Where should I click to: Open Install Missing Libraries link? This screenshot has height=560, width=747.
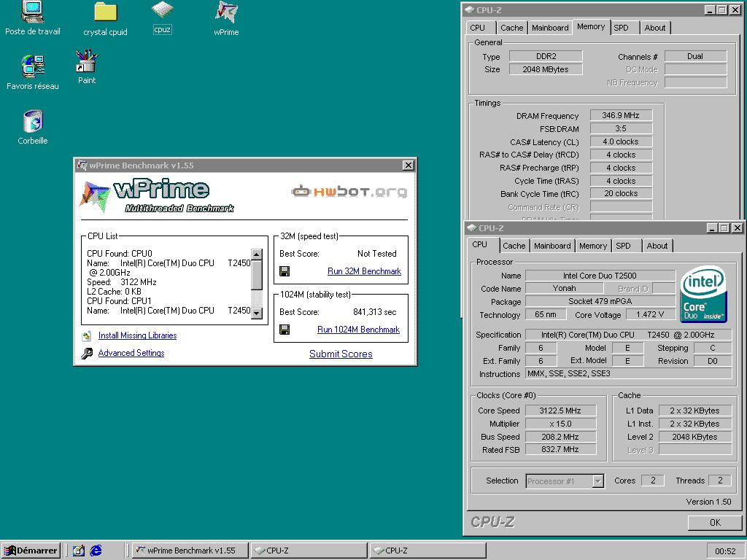(137, 335)
